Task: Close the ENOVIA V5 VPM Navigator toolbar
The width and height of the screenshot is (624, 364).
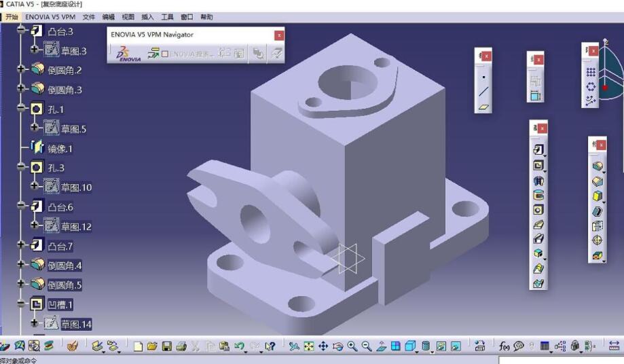Action: coord(279,35)
